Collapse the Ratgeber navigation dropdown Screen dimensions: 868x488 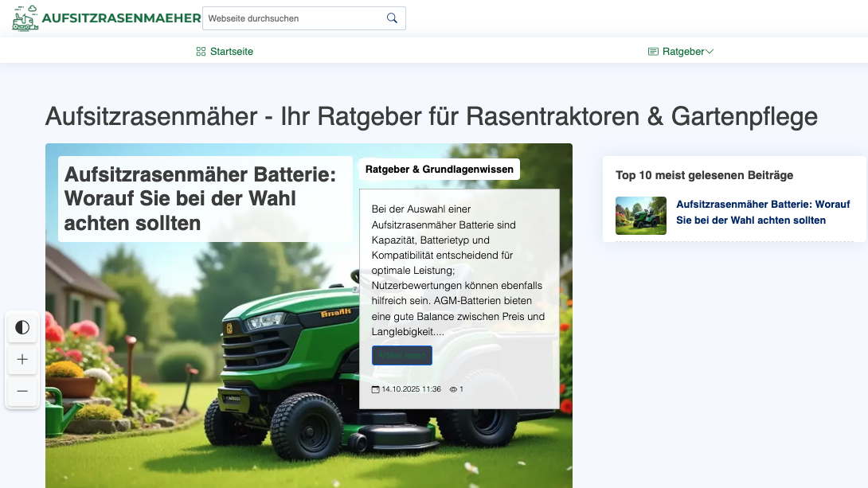(709, 51)
